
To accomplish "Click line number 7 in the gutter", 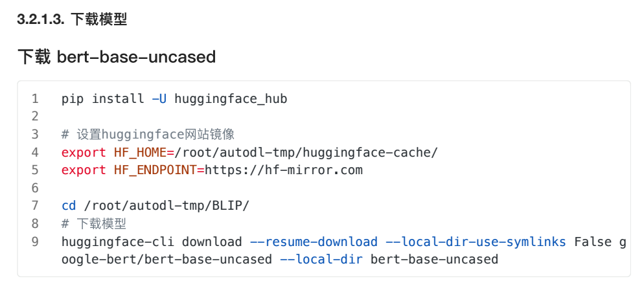I will click(x=35, y=206).
